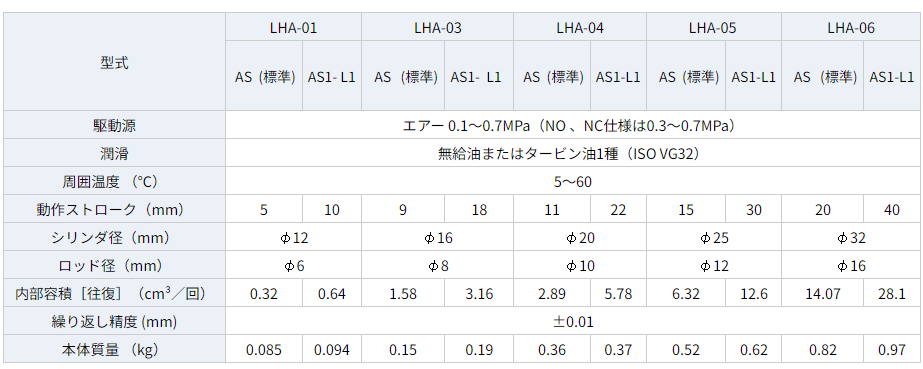Select the 5～60 ambient temperature cell

click(573, 181)
